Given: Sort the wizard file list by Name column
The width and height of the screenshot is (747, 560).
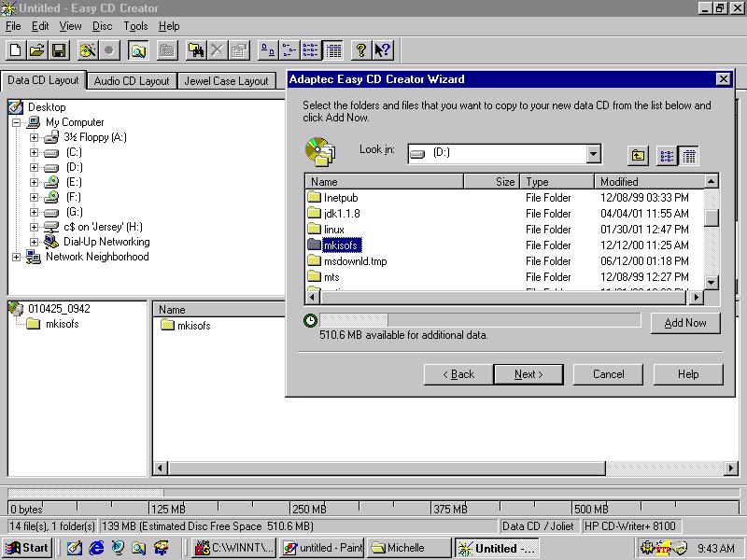Looking at the screenshot, I should pyautogui.click(x=385, y=181).
